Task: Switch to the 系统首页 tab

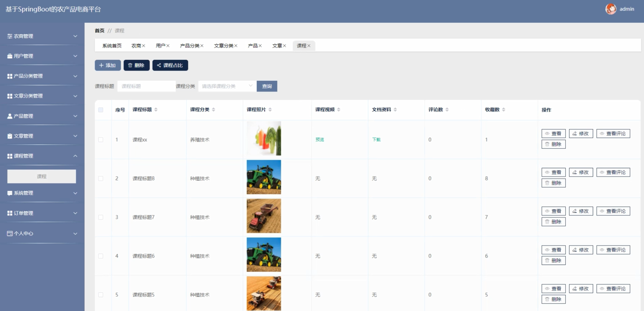Action: pyautogui.click(x=112, y=46)
